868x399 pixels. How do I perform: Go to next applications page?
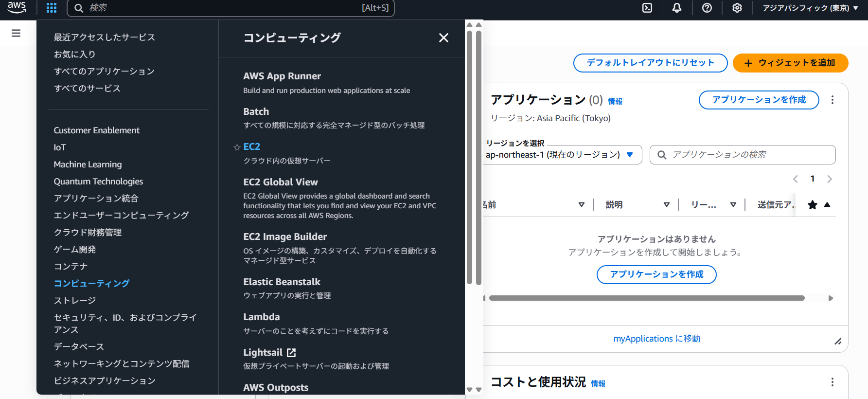point(830,179)
